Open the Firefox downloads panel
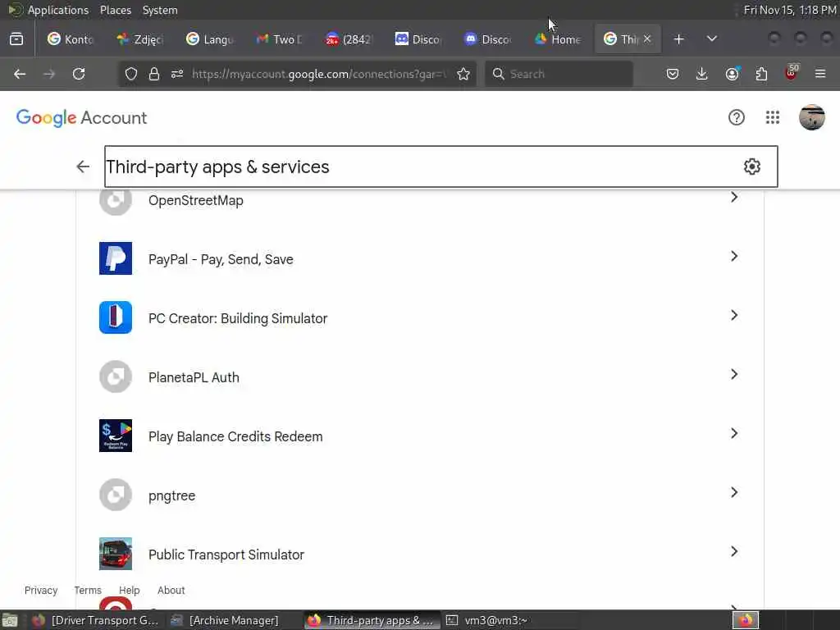Screen dimensions: 840x630 pyautogui.click(x=702, y=74)
